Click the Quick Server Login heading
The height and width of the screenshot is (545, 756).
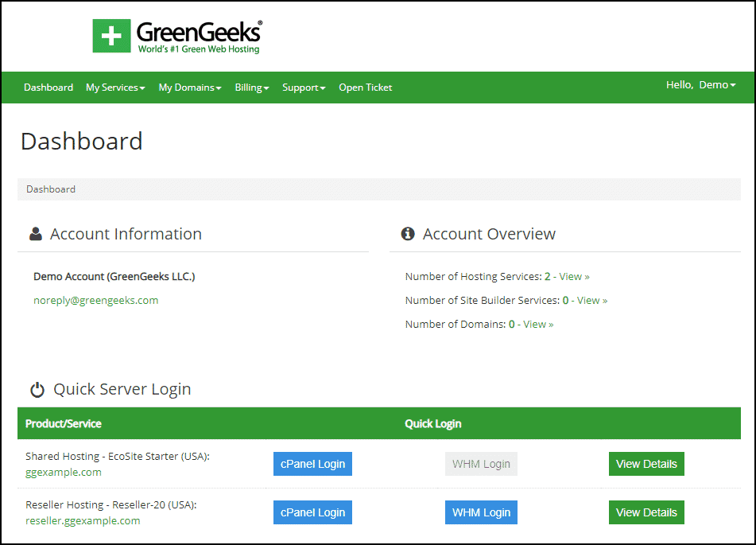click(122, 390)
